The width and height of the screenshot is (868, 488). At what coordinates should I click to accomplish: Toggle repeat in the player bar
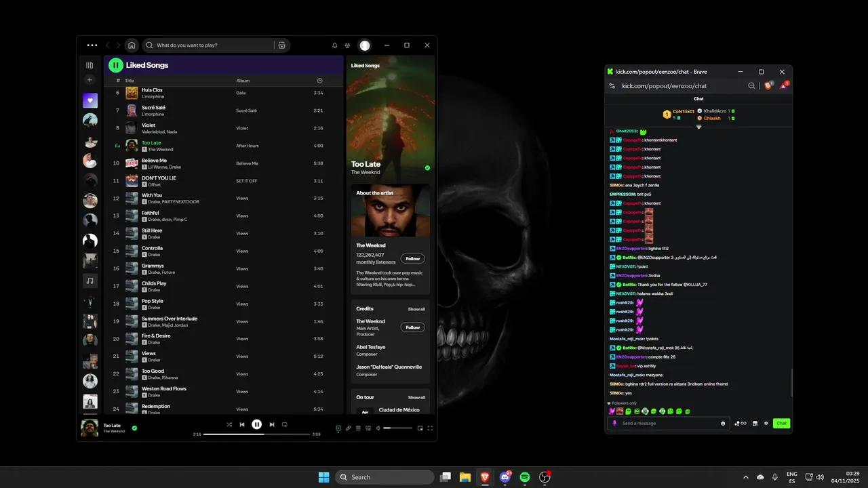pos(285,424)
